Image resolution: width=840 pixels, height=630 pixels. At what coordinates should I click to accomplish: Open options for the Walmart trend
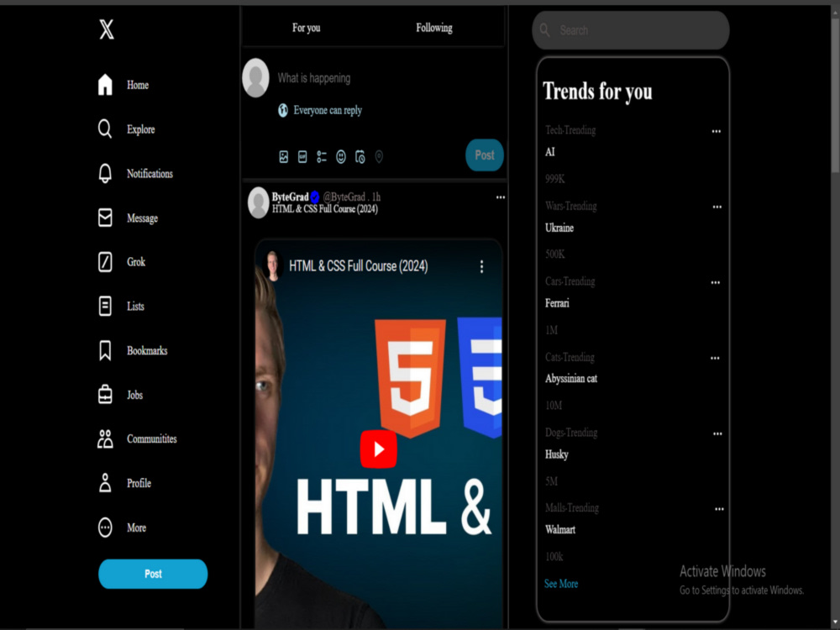click(719, 509)
